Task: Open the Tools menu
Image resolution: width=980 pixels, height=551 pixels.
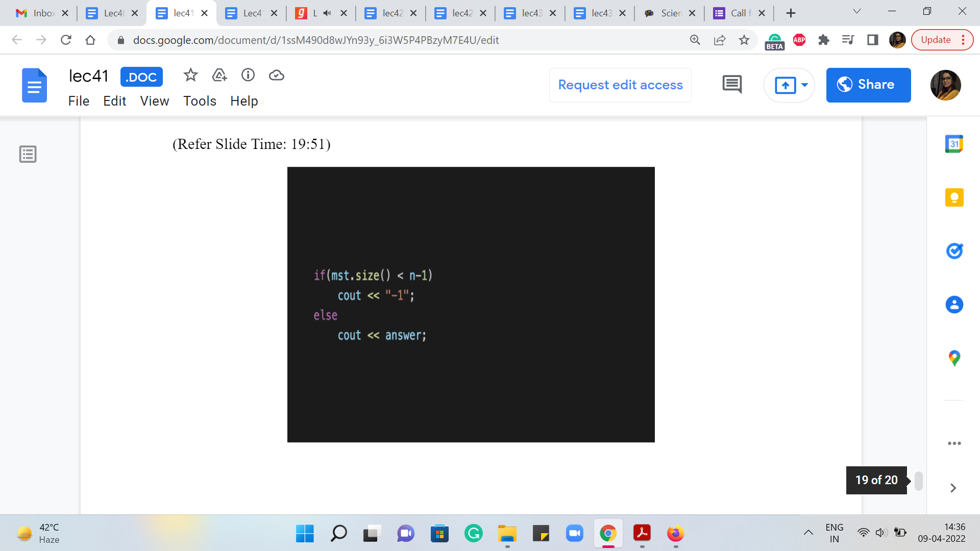Action: click(x=200, y=101)
